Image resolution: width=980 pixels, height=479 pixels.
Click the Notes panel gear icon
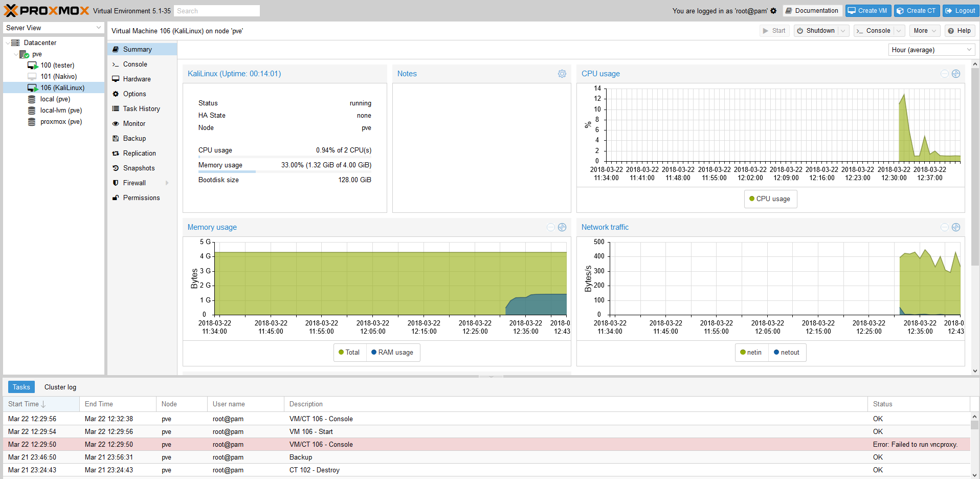point(562,74)
